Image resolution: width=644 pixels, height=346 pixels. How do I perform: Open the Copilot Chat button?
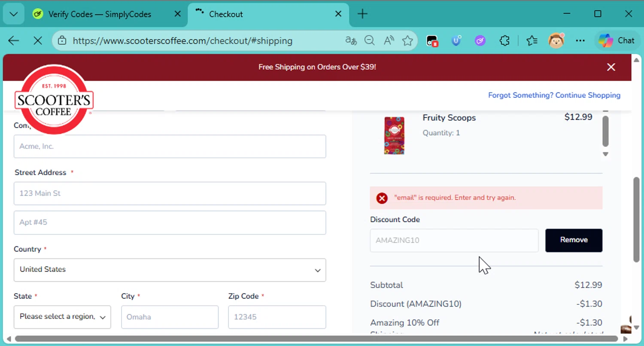(x=617, y=41)
